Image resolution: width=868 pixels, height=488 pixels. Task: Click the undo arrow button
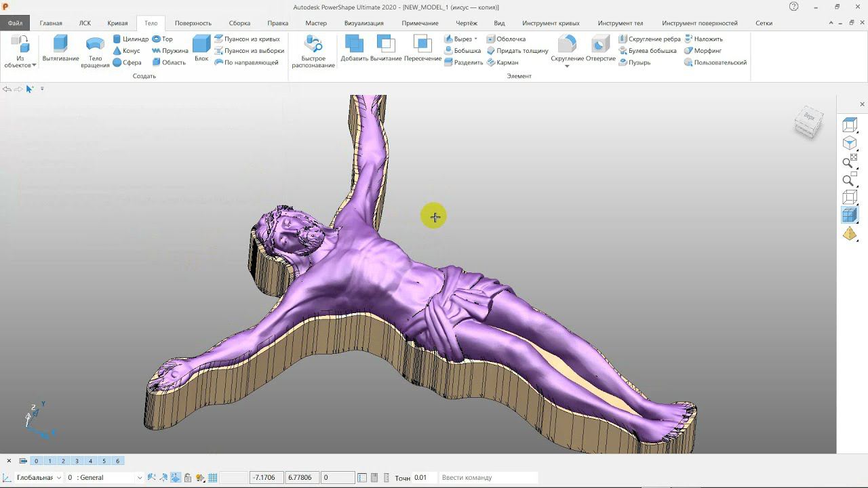pos(7,89)
